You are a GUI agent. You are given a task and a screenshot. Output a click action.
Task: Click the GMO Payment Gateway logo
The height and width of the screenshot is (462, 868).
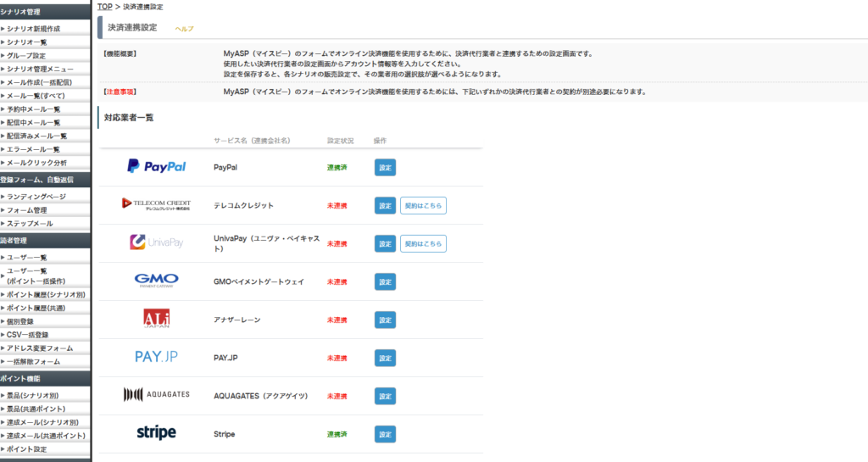point(156,281)
